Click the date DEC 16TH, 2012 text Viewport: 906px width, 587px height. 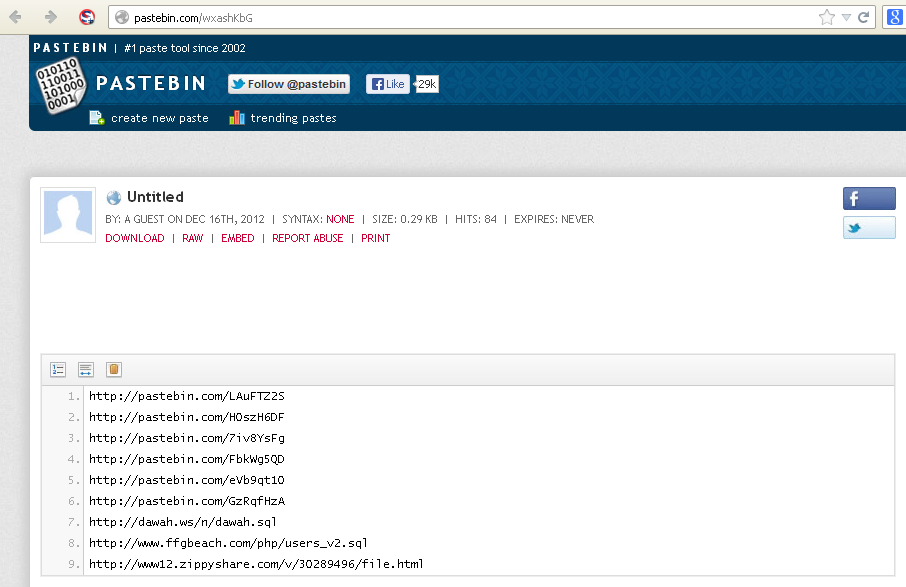(225, 219)
